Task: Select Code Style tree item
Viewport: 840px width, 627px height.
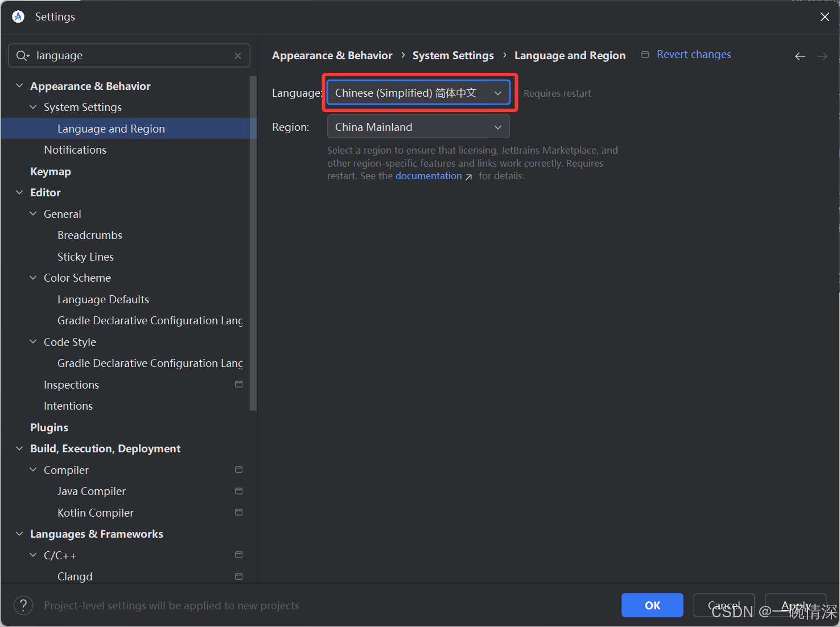Action: [70, 342]
